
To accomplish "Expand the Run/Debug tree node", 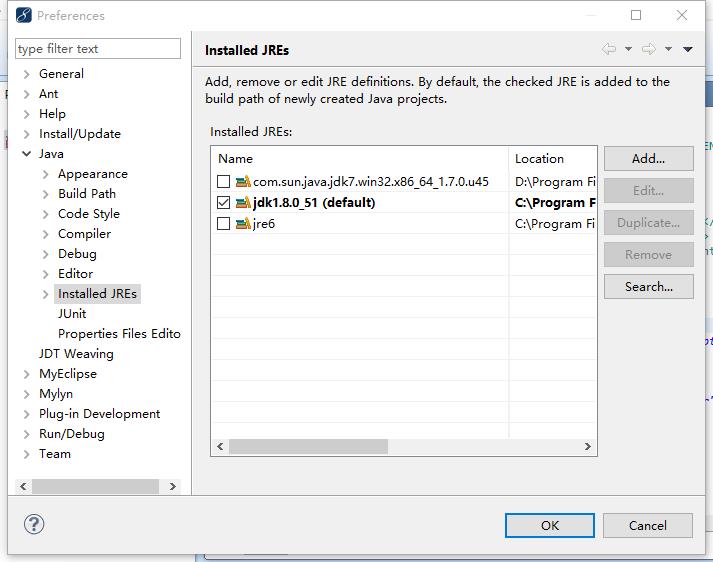I will click(x=27, y=434).
